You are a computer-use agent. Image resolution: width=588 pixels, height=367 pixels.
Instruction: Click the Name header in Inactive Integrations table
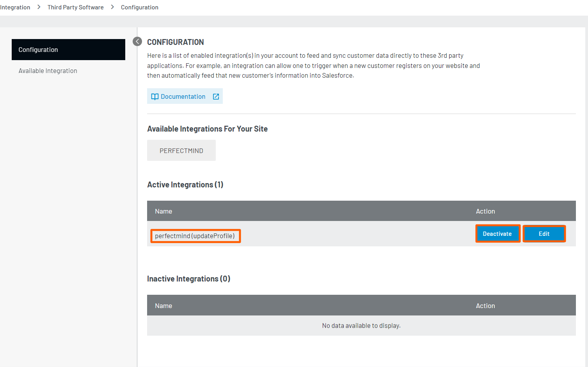pos(163,306)
